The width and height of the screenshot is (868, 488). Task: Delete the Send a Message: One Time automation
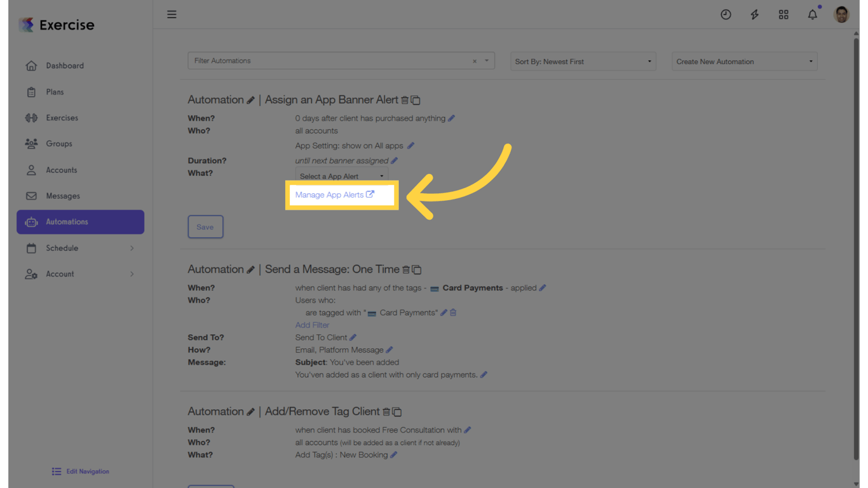click(406, 270)
